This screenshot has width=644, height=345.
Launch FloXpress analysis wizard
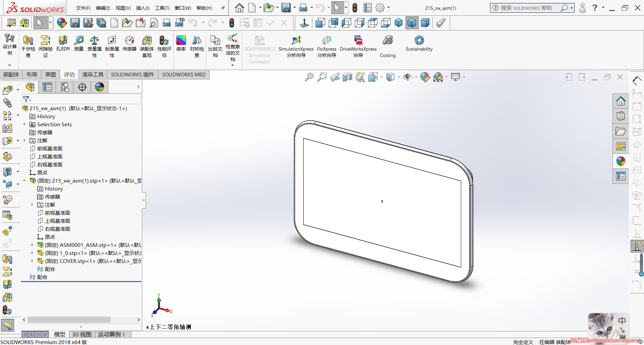[x=327, y=46]
